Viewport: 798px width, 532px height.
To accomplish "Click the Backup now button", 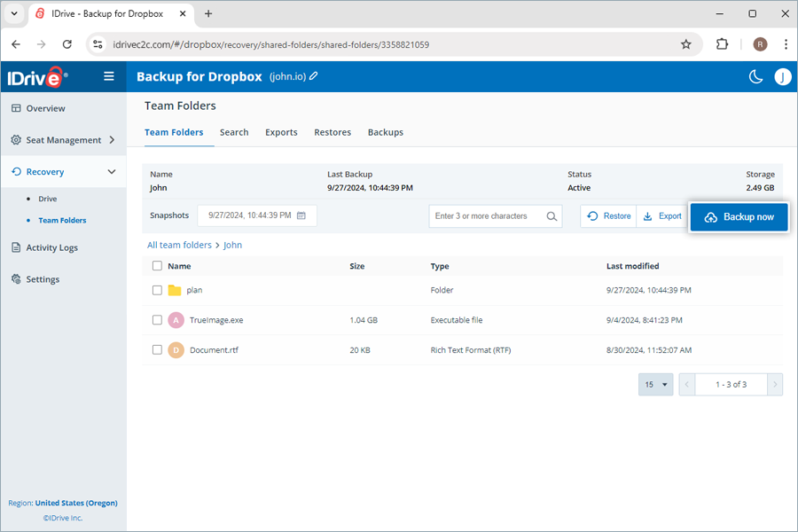I will point(739,216).
